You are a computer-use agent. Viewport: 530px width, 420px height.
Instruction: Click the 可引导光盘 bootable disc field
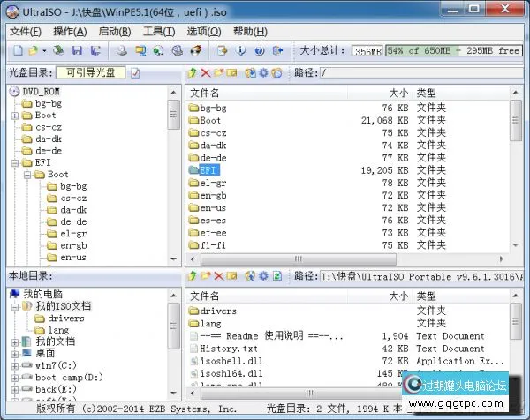pyautogui.click(x=91, y=72)
